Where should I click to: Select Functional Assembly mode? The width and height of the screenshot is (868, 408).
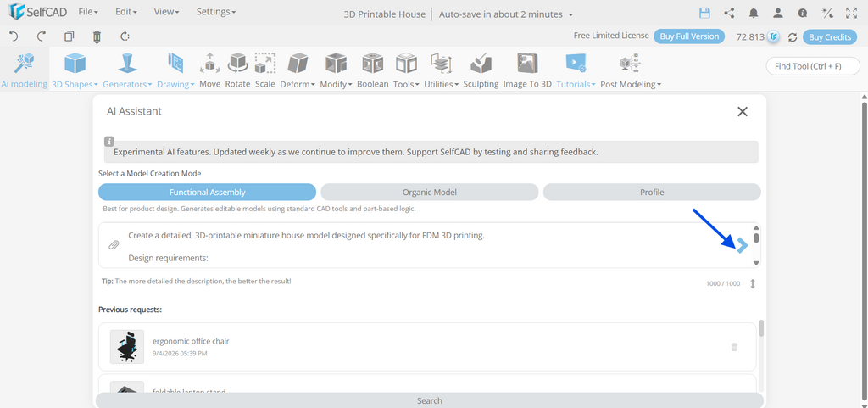point(207,192)
